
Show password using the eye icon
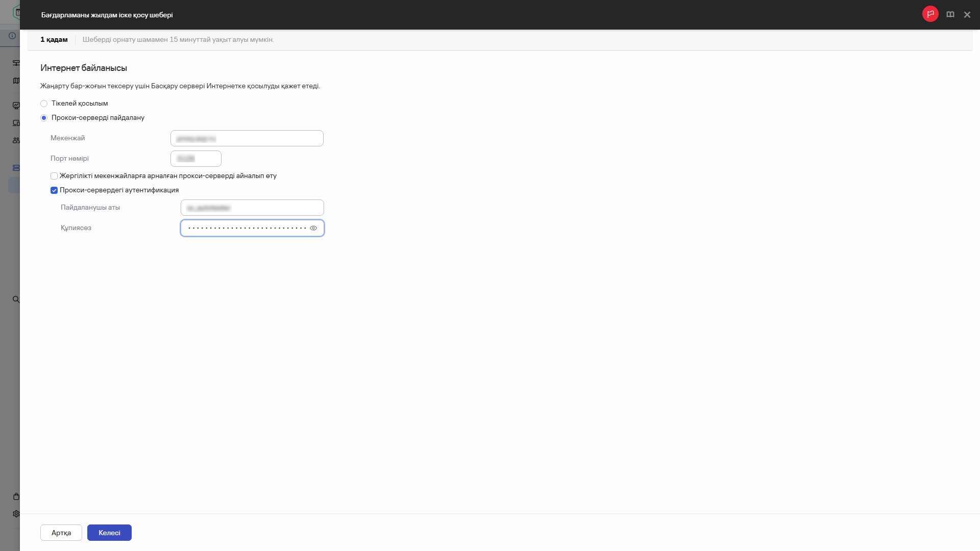[313, 228]
